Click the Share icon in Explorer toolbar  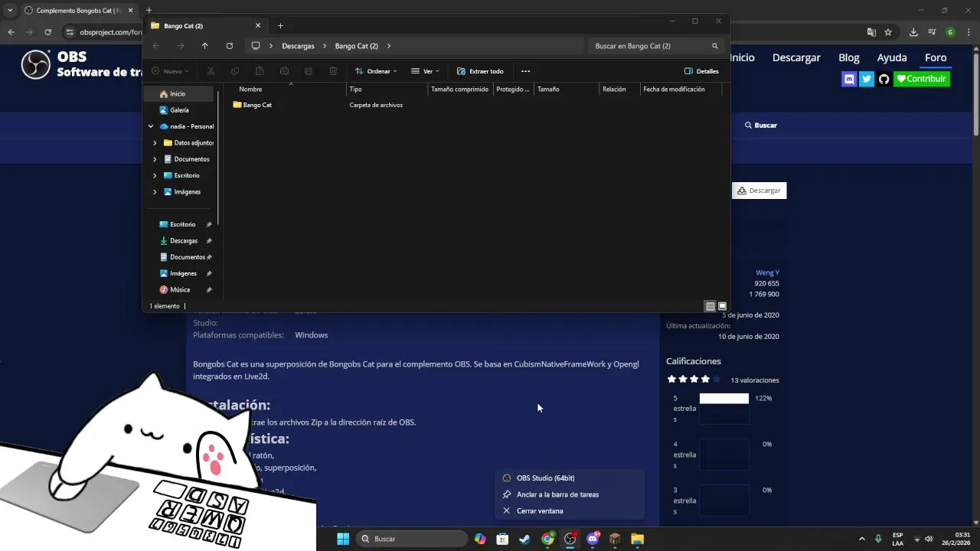coord(309,71)
